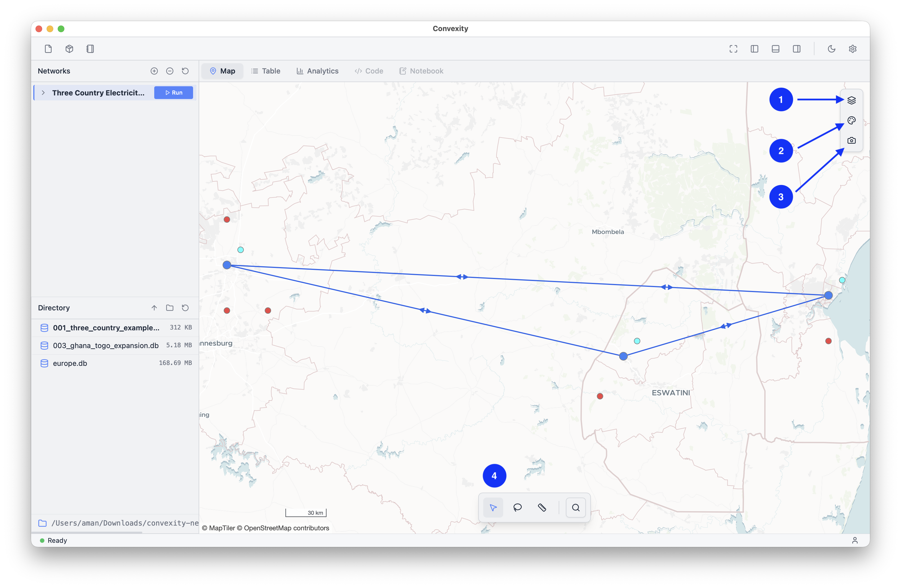Collapse the right sidebar panel
Viewport: 901px width, 588px height.
click(797, 49)
